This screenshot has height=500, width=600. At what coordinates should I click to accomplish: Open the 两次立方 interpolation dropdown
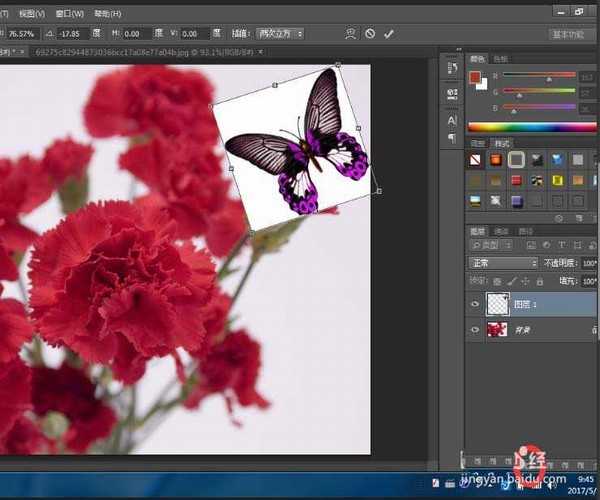pos(279,33)
